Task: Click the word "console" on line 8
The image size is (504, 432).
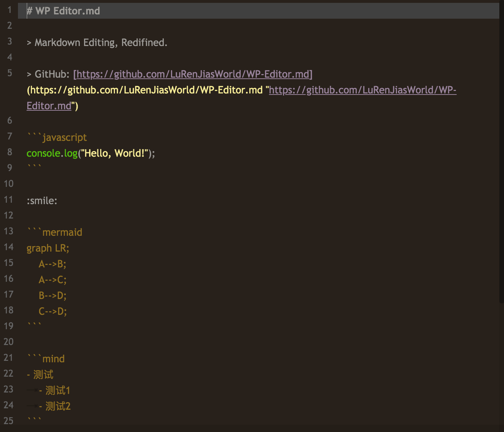Action: coord(43,153)
